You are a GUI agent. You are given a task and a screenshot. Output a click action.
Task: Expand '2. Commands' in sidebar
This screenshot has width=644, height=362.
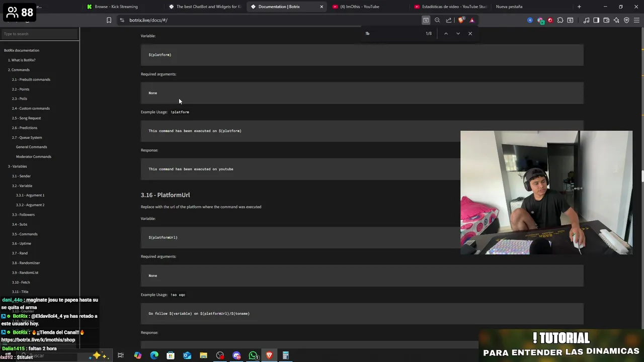click(x=19, y=70)
